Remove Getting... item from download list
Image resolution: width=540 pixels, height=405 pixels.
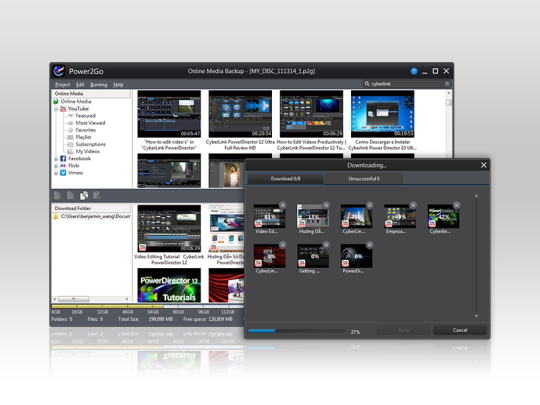(x=326, y=245)
